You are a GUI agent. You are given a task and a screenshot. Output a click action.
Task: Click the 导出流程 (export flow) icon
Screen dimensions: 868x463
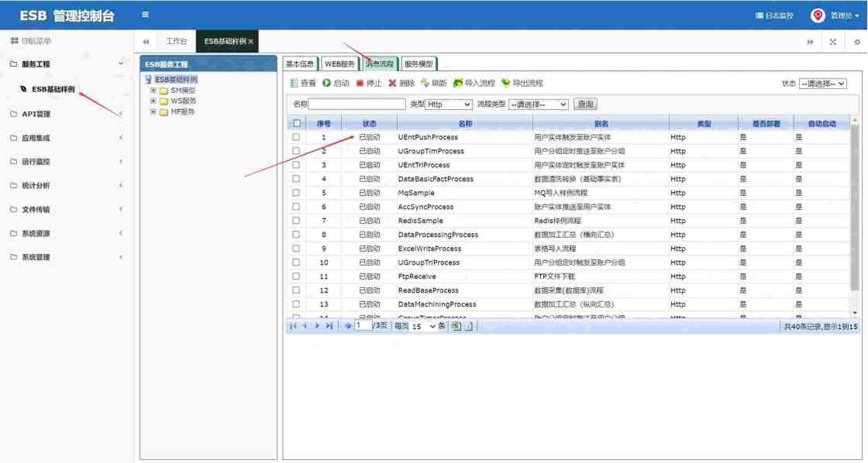pyautogui.click(x=505, y=83)
